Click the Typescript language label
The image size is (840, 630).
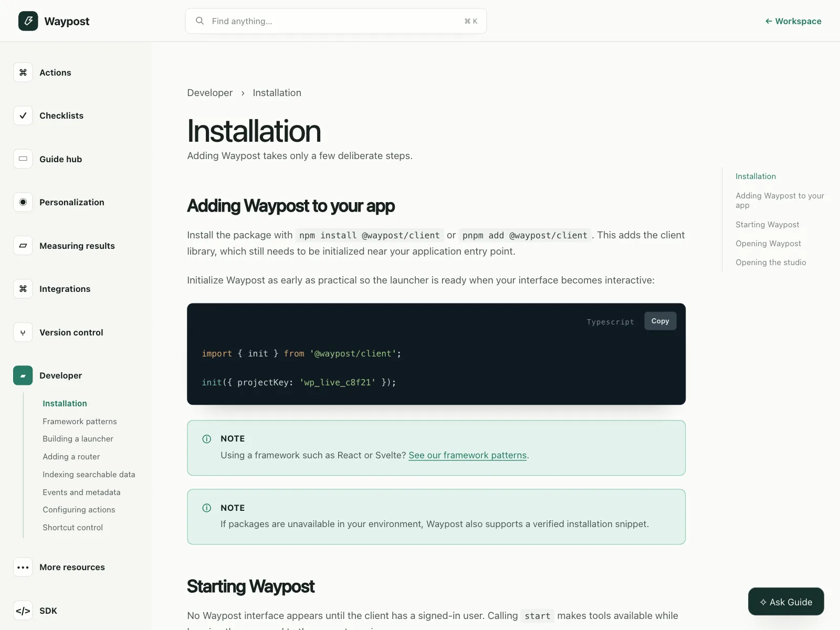[610, 322]
